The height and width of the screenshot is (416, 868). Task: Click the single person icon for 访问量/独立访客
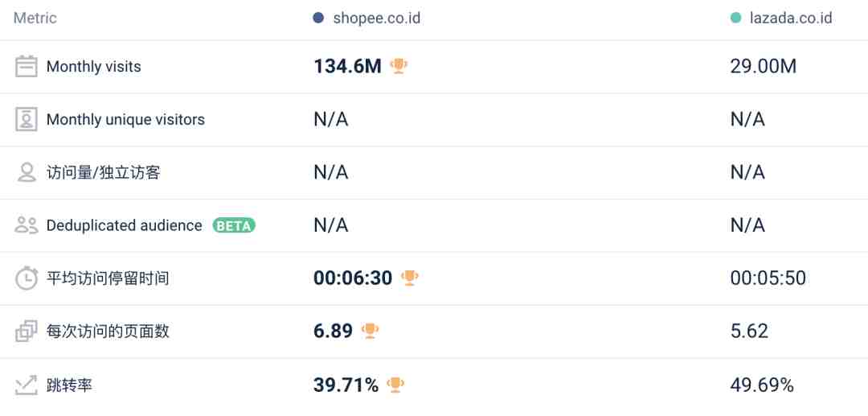pos(27,172)
